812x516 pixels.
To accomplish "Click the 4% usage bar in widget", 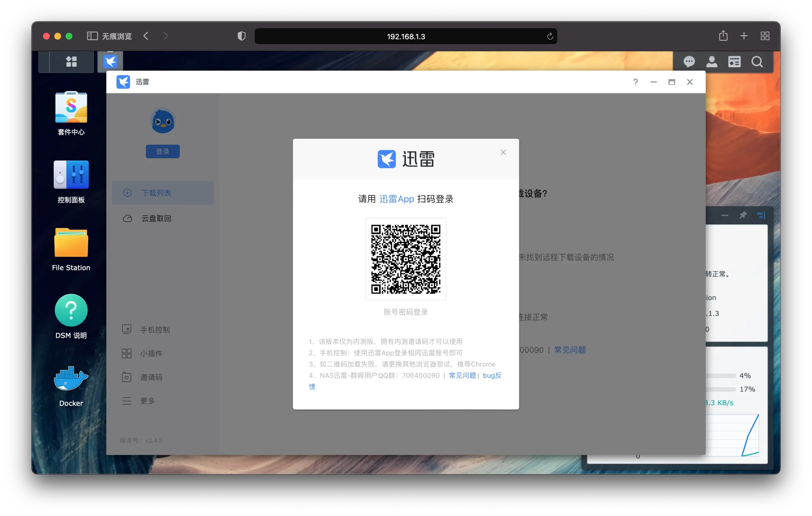I will pos(721,375).
